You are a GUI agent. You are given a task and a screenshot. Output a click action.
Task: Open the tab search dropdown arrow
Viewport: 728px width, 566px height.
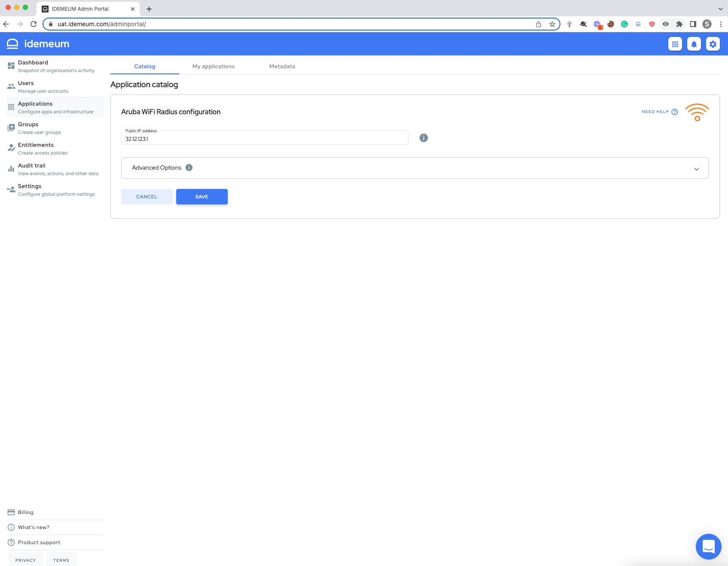click(x=721, y=9)
